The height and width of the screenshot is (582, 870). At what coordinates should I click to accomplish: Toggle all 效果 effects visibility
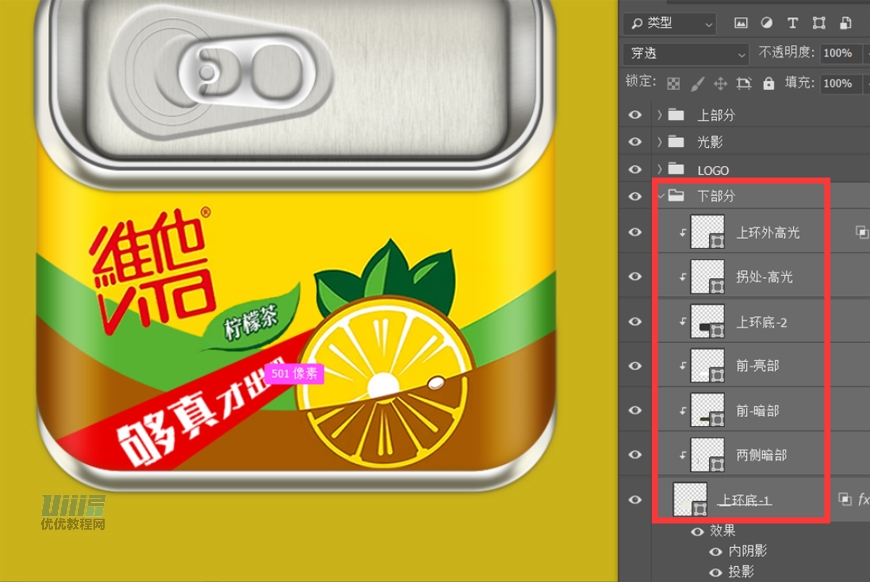(697, 532)
